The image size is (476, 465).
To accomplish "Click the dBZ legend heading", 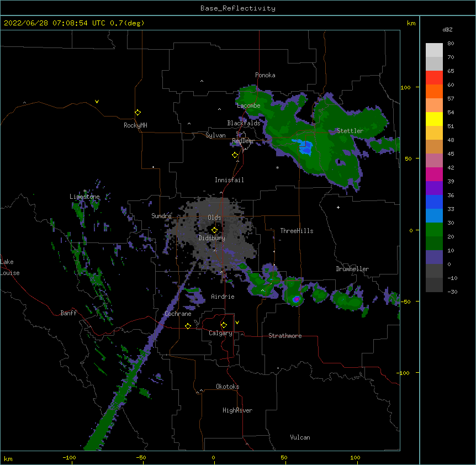I will coord(447,30).
